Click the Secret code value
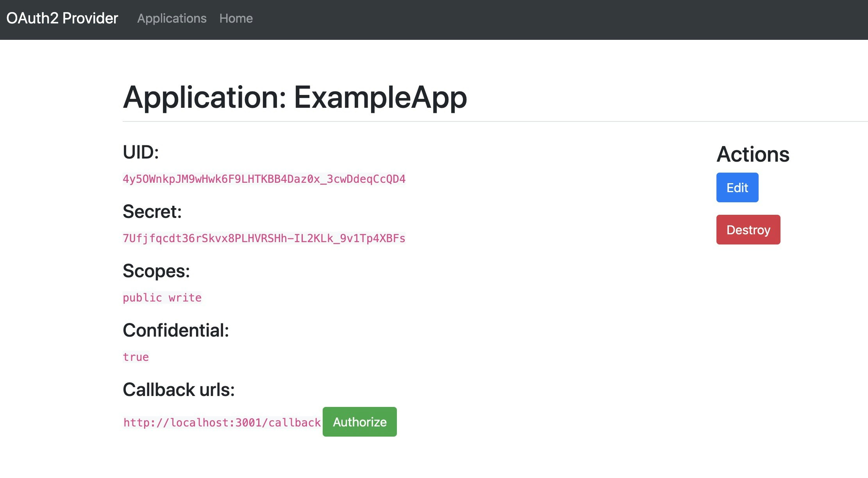The image size is (868, 478). pyautogui.click(x=264, y=238)
